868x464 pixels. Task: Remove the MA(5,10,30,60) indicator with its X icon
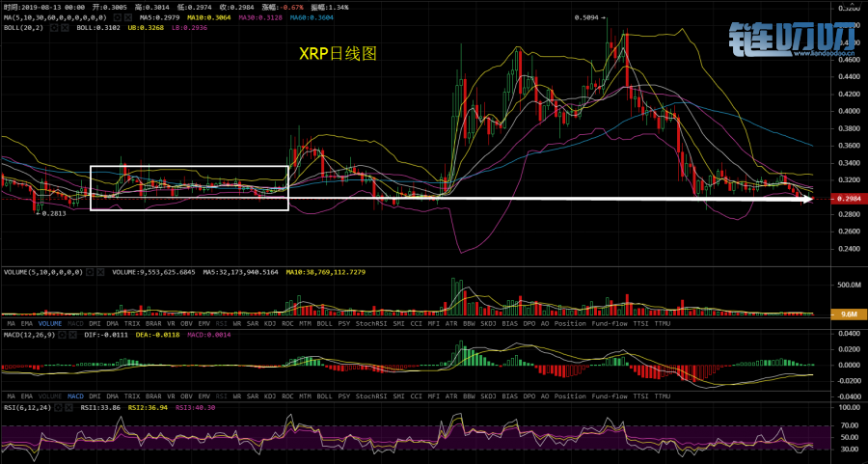[127, 17]
